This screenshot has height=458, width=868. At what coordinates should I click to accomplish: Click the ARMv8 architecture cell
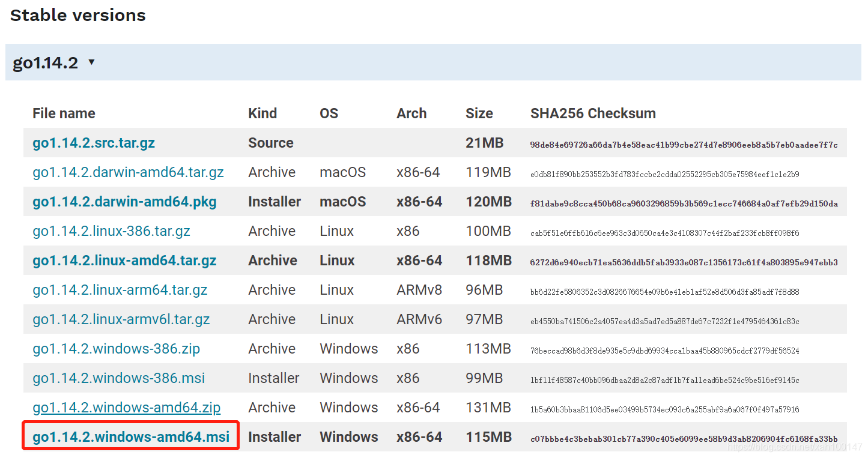click(x=419, y=290)
